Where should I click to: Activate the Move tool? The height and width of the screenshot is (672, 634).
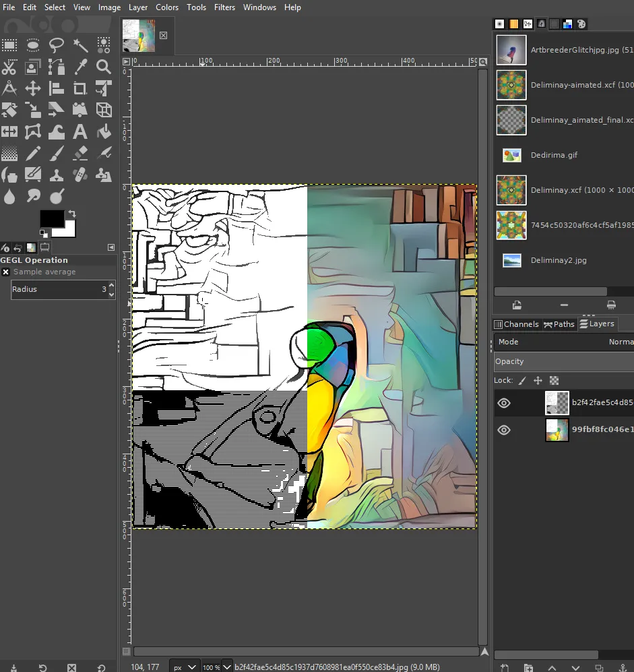(x=33, y=89)
